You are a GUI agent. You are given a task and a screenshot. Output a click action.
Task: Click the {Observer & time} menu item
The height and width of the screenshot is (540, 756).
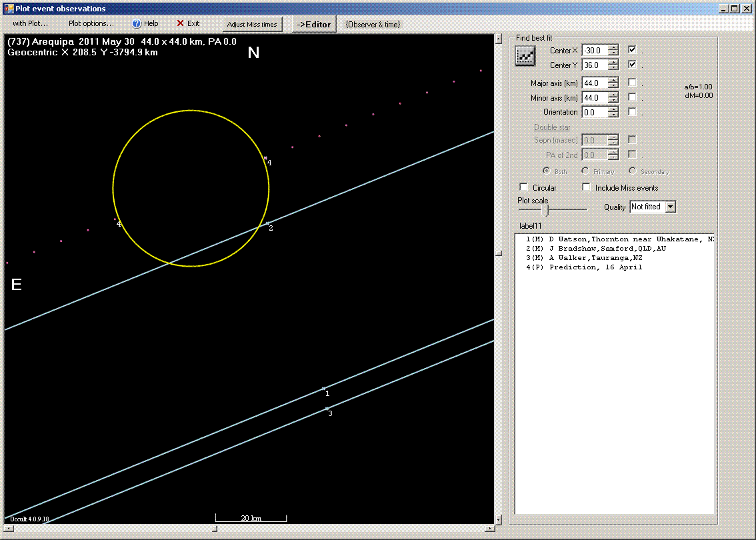click(373, 25)
